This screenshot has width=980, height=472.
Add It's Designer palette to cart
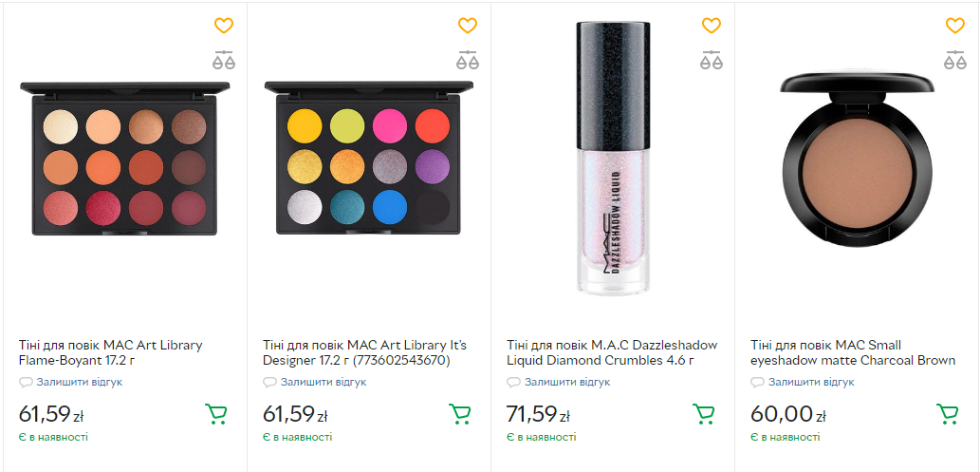pyautogui.click(x=460, y=414)
